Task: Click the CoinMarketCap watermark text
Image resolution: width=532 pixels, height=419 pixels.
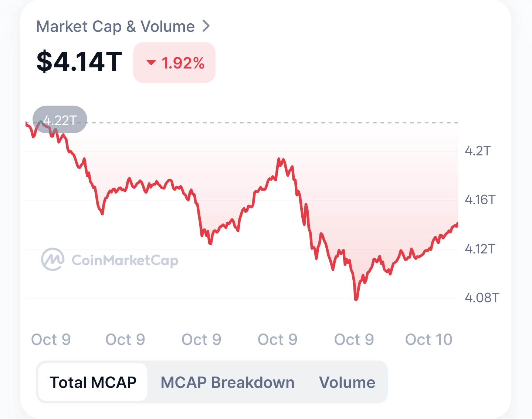Action: [125, 260]
